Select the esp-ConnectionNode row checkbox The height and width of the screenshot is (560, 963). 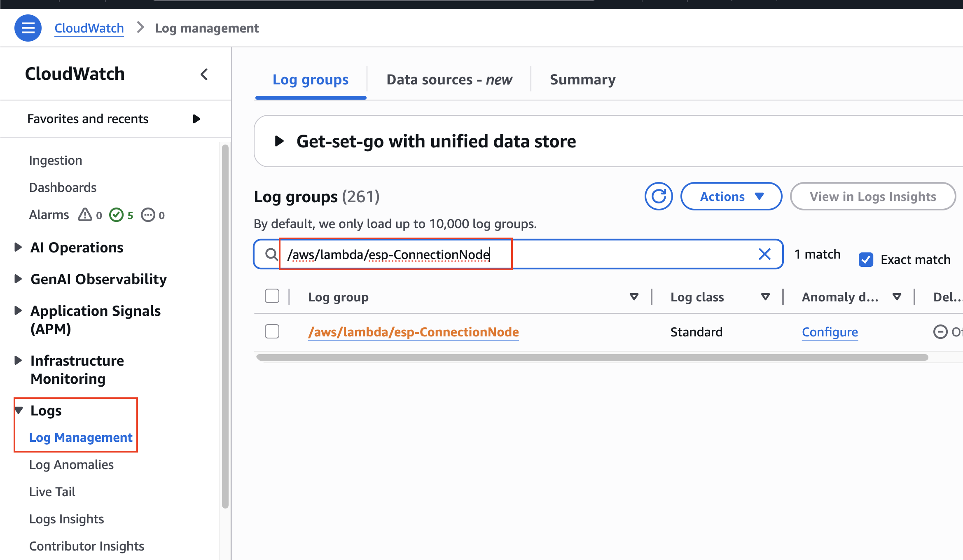coord(272,331)
